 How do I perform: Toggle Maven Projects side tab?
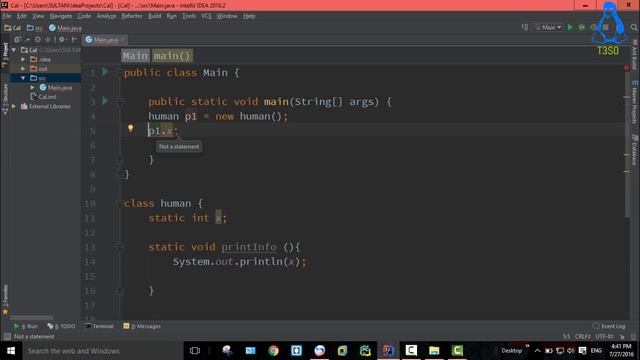pos(635,102)
